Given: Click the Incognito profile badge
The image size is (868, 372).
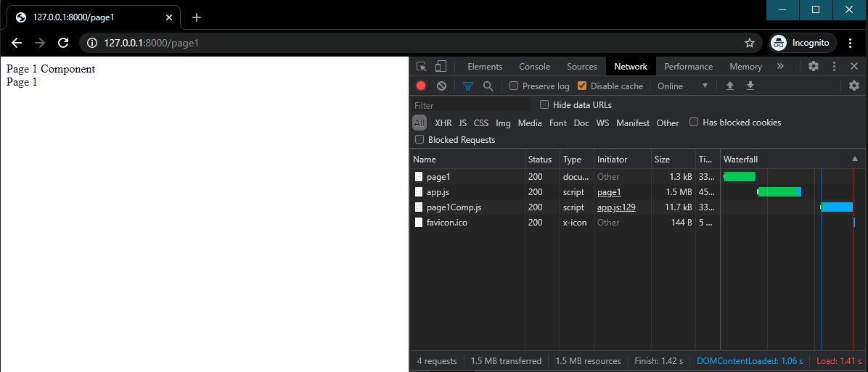Looking at the screenshot, I should (802, 43).
